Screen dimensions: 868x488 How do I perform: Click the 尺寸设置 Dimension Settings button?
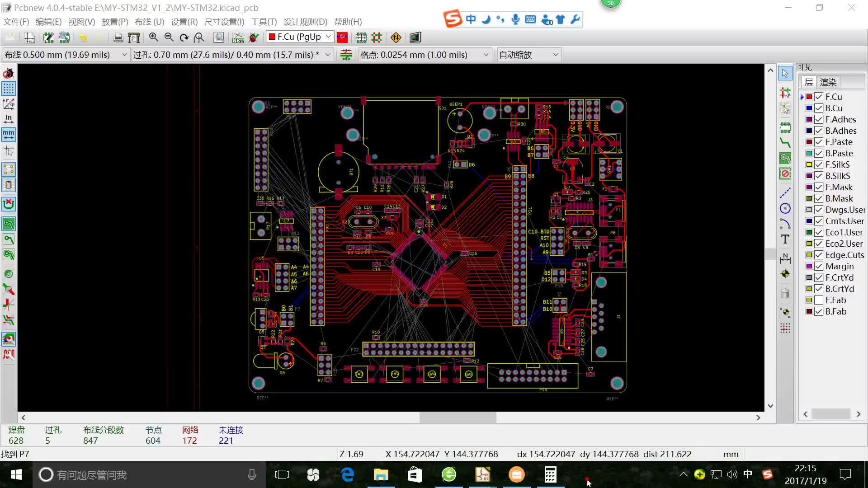tap(224, 22)
